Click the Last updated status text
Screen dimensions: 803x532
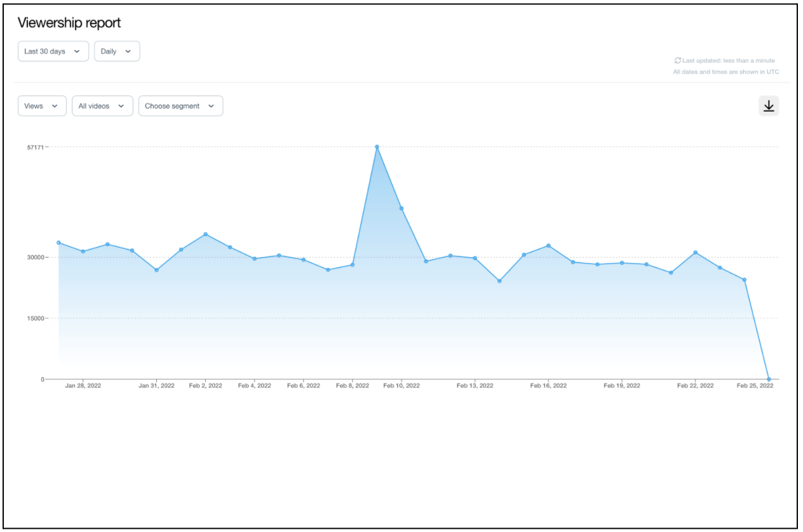pos(728,61)
